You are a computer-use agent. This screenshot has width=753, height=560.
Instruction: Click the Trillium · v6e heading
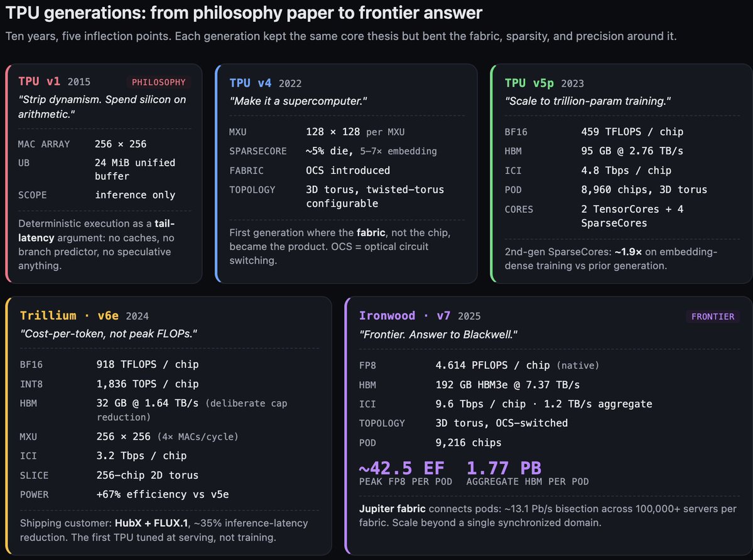point(69,316)
